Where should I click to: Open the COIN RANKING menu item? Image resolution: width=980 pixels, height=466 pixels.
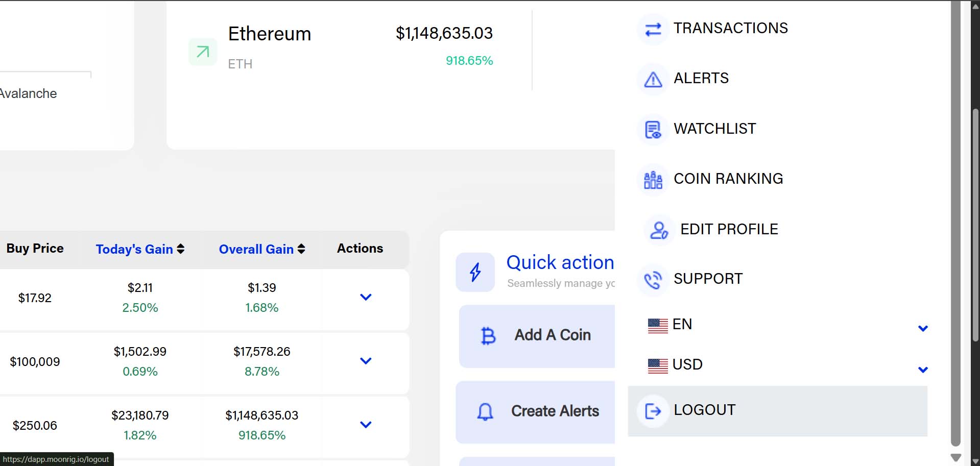point(728,179)
